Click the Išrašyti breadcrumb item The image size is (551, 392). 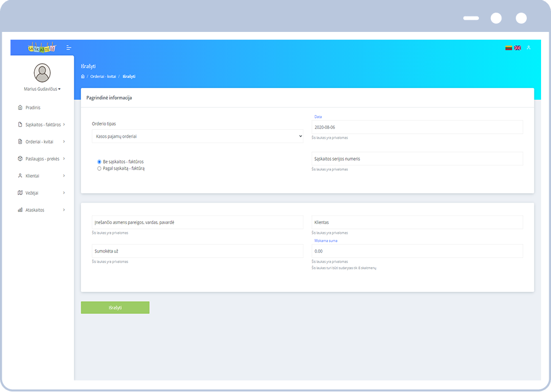129,77
